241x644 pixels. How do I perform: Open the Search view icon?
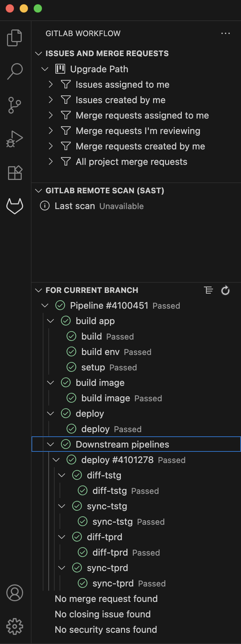click(x=15, y=71)
